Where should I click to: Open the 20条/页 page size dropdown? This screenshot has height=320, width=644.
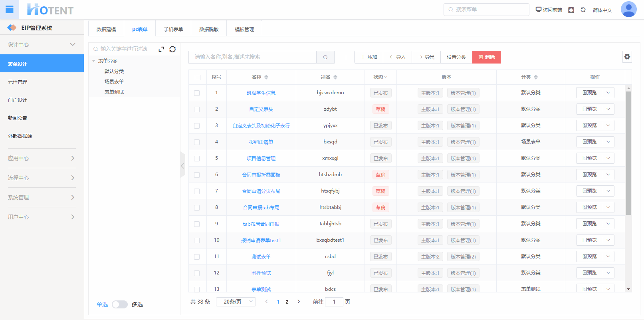coord(236,302)
